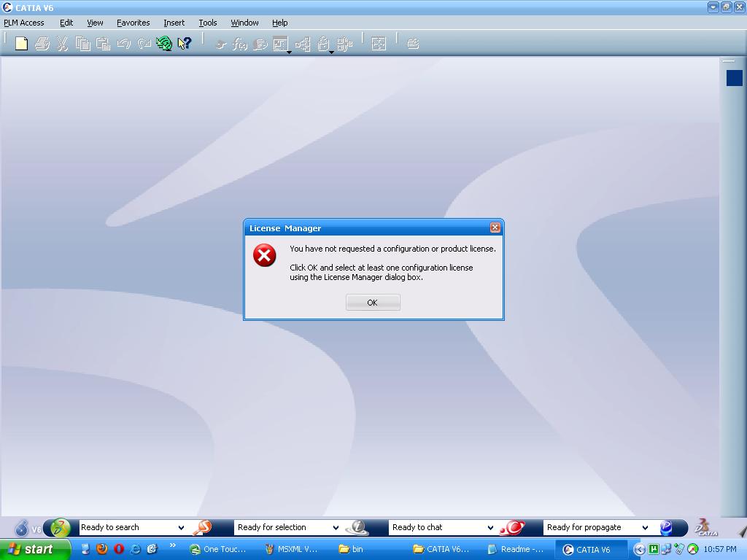Open dropdown arrow under lock toolbar icon
Screen dimensions: 747x560
[x=331, y=52]
